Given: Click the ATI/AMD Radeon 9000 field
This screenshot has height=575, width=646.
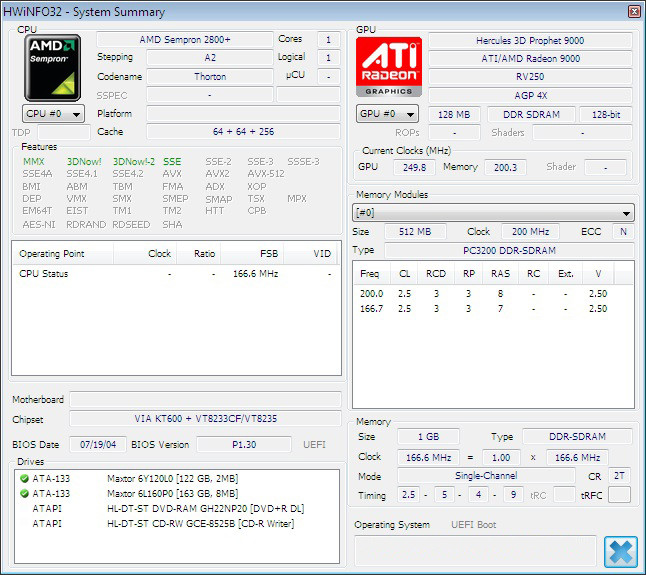Looking at the screenshot, I should click(x=530, y=58).
